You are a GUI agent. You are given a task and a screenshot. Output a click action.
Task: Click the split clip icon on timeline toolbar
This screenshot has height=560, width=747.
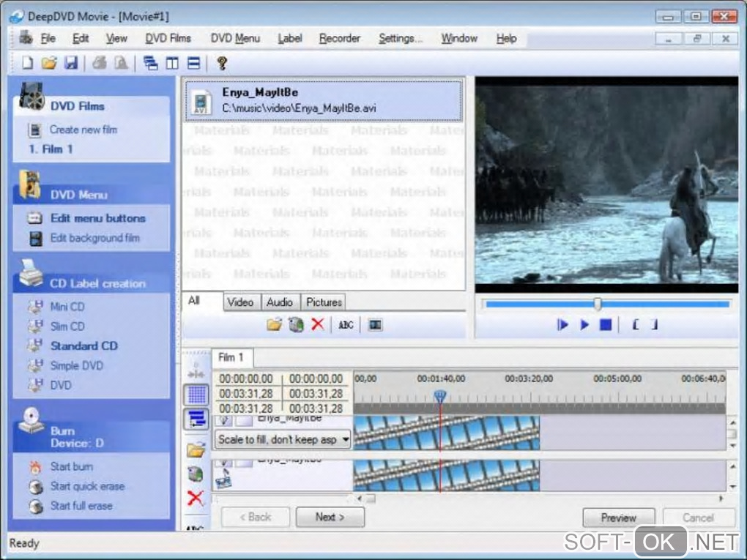(196, 373)
